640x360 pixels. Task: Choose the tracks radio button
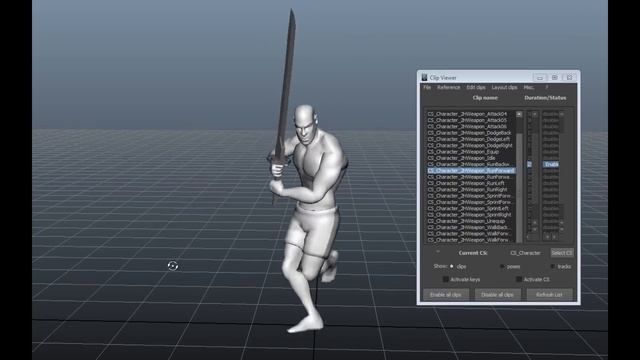[553, 267]
